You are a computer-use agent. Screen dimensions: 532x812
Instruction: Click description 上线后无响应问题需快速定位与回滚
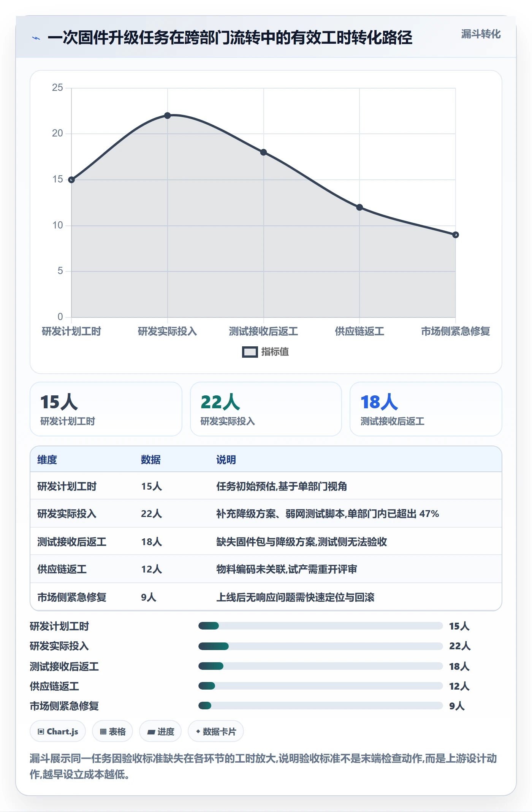295,597
